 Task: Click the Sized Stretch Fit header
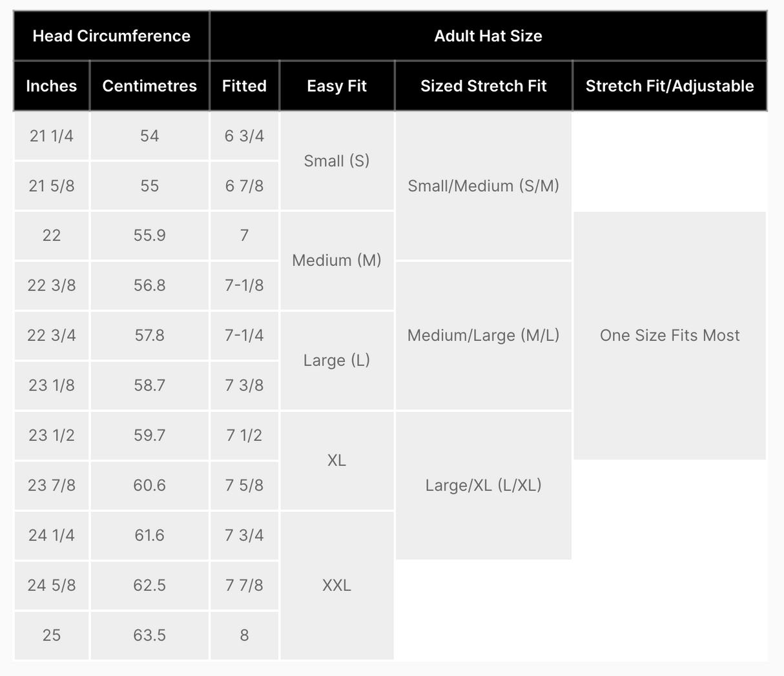click(x=483, y=86)
